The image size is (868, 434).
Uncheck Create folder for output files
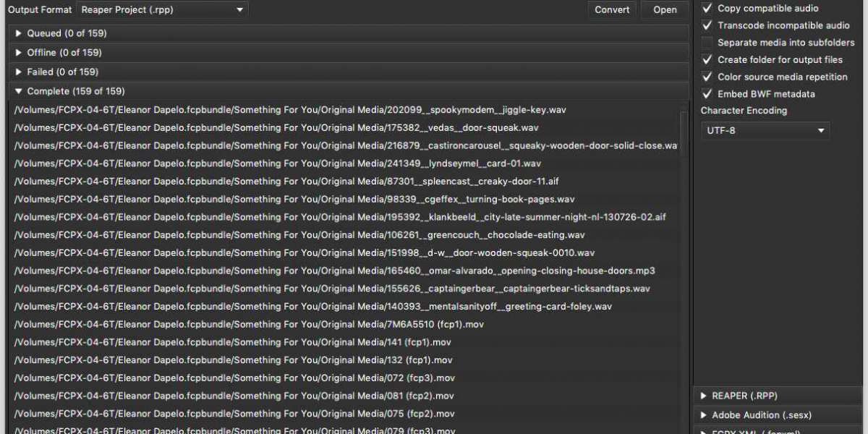[707, 59]
